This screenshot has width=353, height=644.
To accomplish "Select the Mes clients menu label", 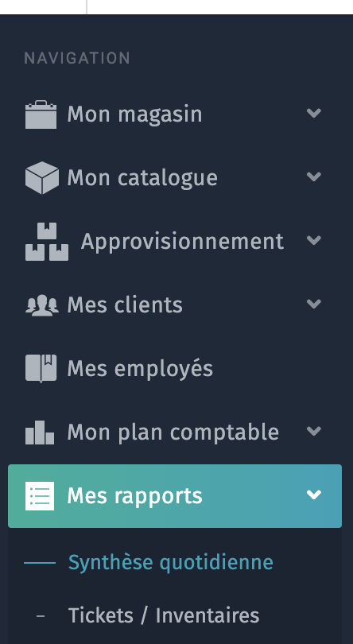I will pyautogui.click(x=125, y=305).
